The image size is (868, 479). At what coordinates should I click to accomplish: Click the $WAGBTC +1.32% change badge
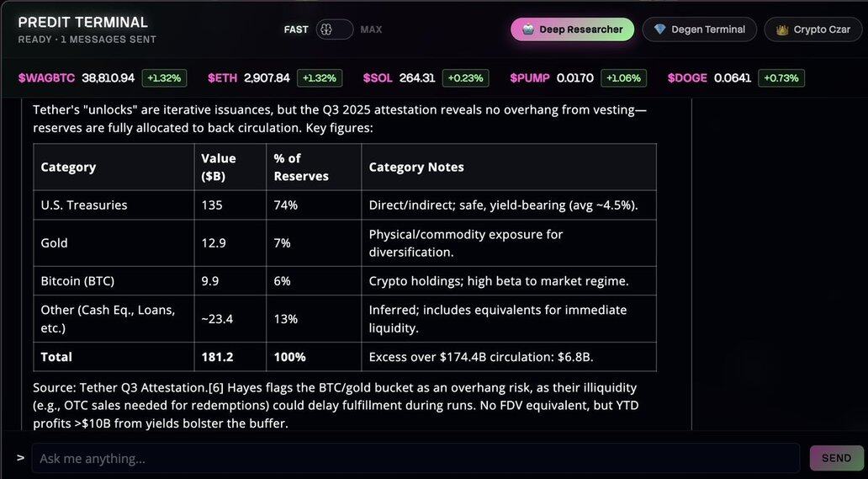164,78
